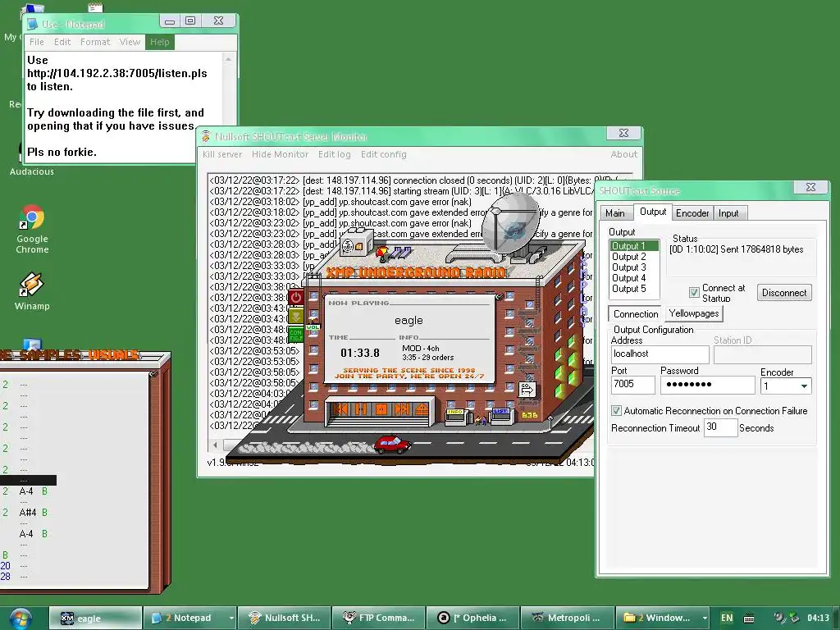Click About in SHOUTcast Server Monitor
This screenshot has width=840, height=630.
pos(624,154)
